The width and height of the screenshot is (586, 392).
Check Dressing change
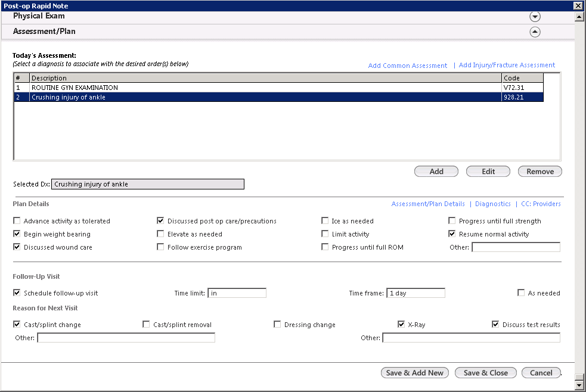tap(277, 324)
